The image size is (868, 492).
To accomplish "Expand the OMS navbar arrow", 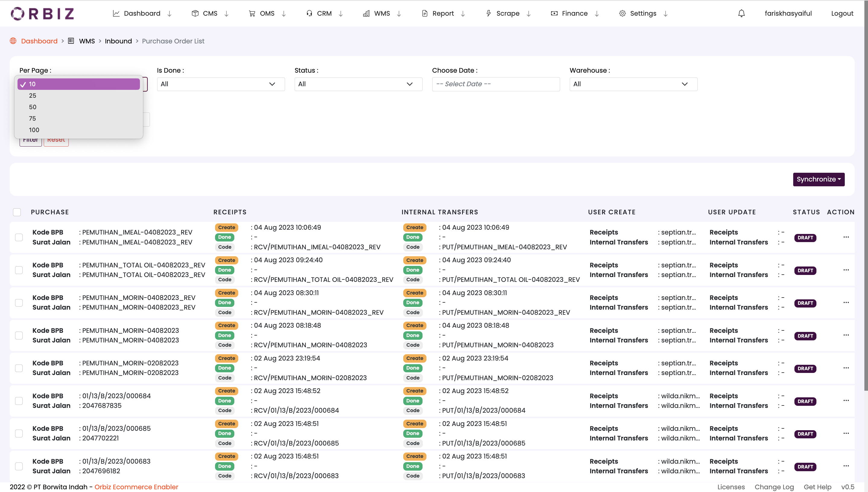I will pyautogui.click(x=284, y=14).
